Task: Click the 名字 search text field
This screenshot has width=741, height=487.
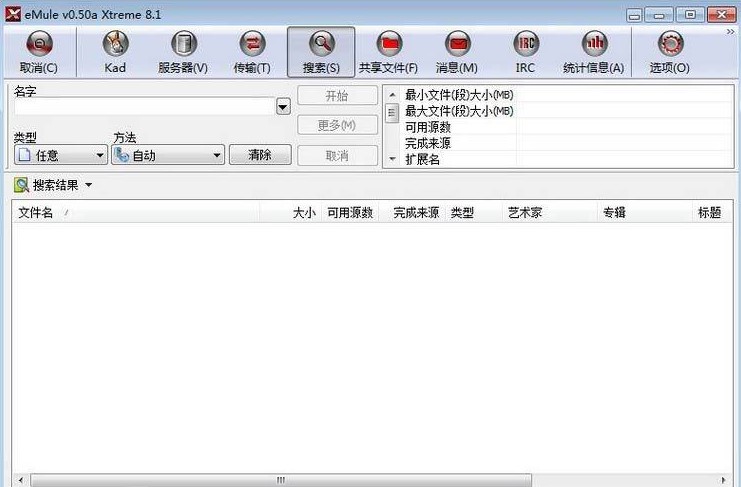Action: click(x=144, y=107)
